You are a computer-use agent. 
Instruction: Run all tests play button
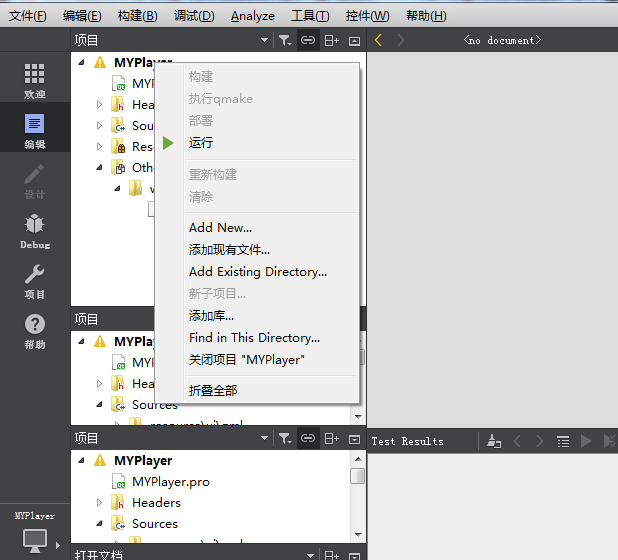coord(586,441)
